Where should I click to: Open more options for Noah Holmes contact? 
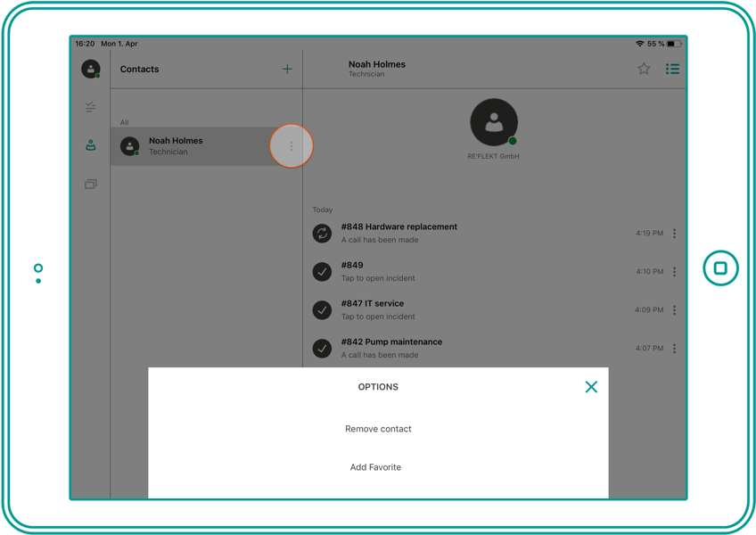click(292, 146)
